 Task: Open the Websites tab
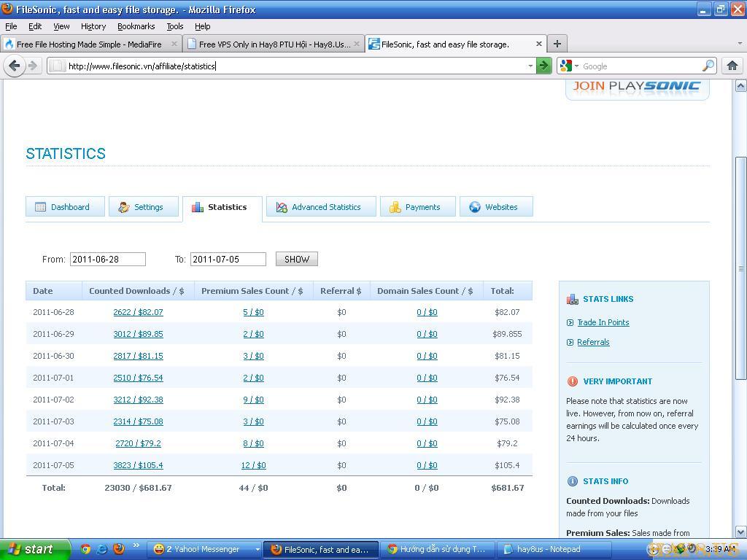[496, 206]
